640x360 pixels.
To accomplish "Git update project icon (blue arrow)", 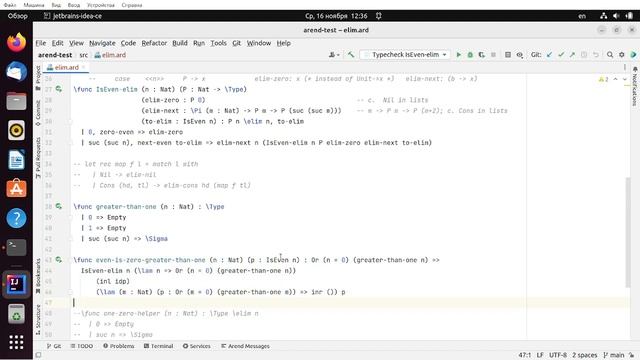I will click(549, 55).
